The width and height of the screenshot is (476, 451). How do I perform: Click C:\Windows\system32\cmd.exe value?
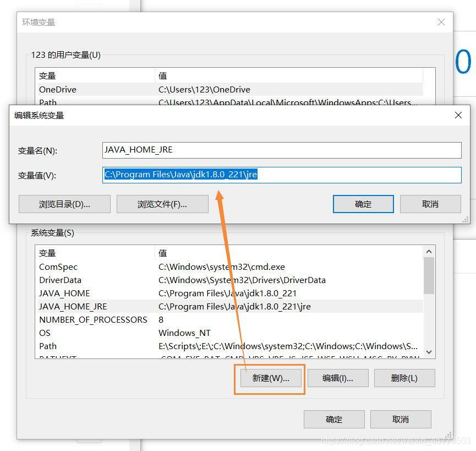(222, 267)
